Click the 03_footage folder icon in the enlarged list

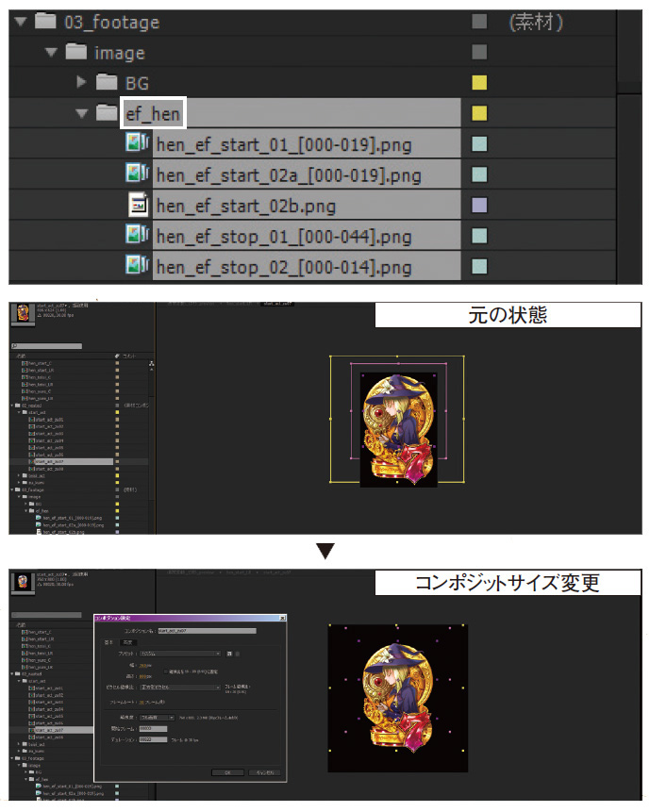coord(45,22)
